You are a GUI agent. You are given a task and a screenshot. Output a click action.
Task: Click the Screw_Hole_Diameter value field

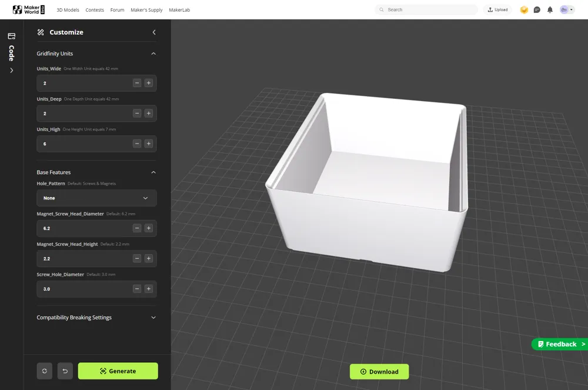(x=82, y=289)
